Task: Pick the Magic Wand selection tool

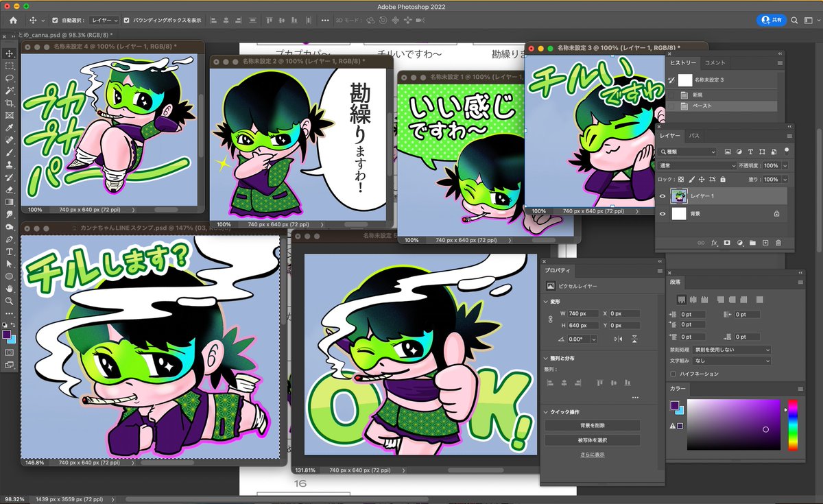Action: click(x=10, y=91)
